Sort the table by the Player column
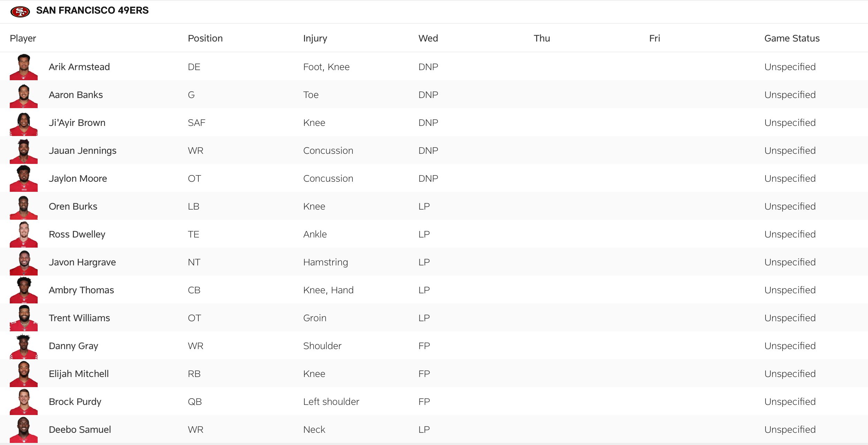The width and height of the screenshot is (868, 445). click(x=22, y=38)
